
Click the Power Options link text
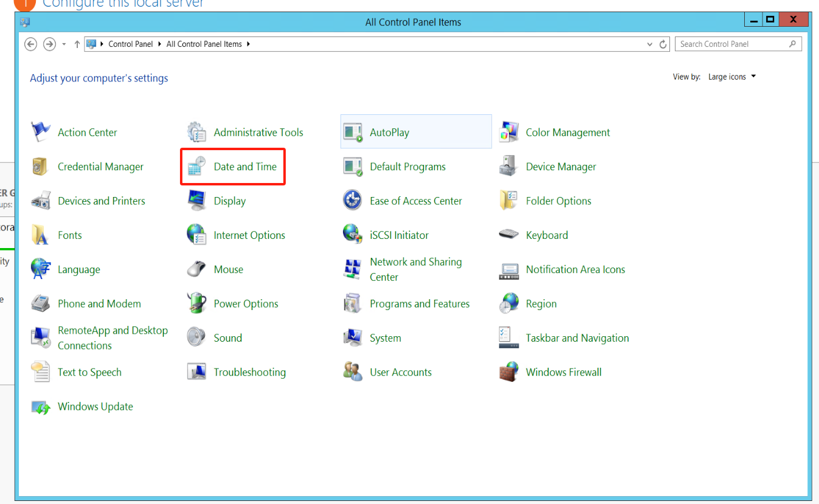tap(246, 303)
